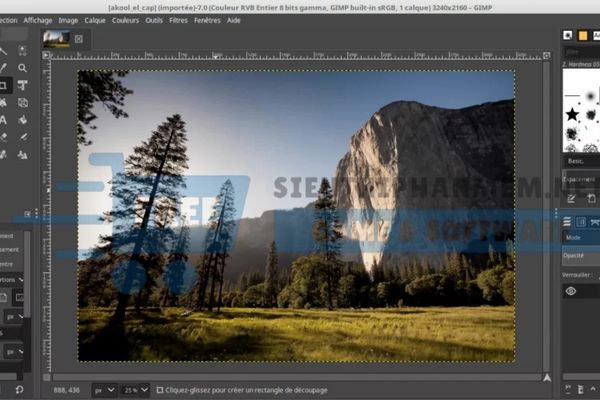Select the Text tool in toolbox
Screen dimensions: 600x400
(x=3, y=119)
